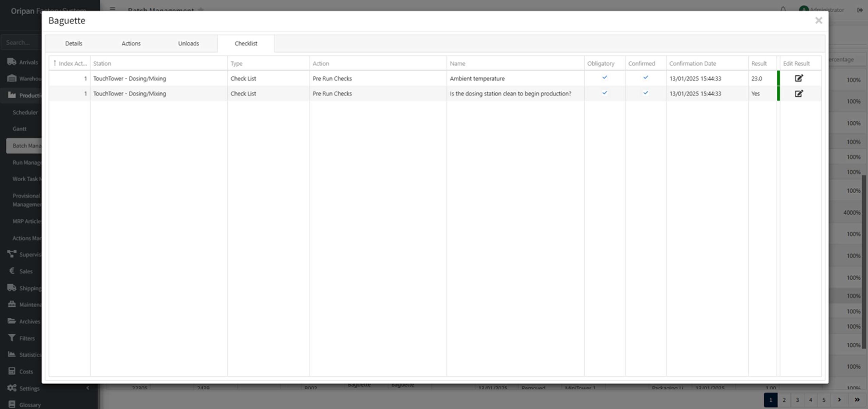Viewport: 868px width, 409px height.
Task: Switch to the Details tab
Action: 74,43
